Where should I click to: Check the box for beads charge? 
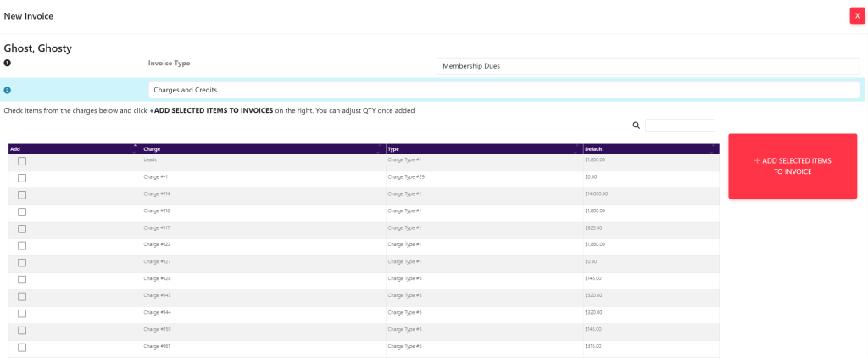coord(22,161)
